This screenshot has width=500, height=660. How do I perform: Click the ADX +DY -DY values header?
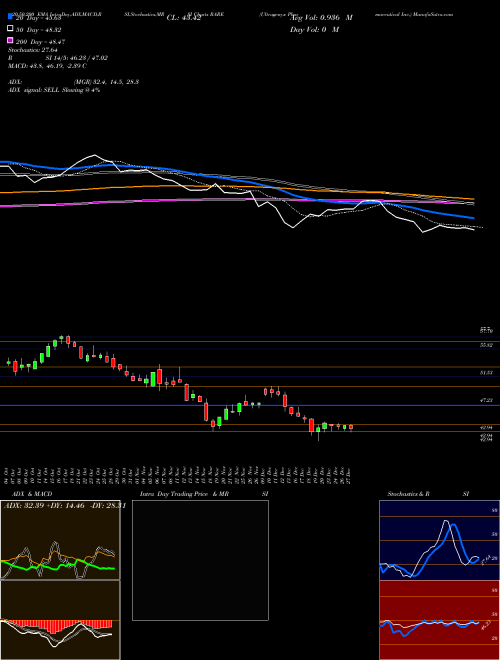coord(65,506)
